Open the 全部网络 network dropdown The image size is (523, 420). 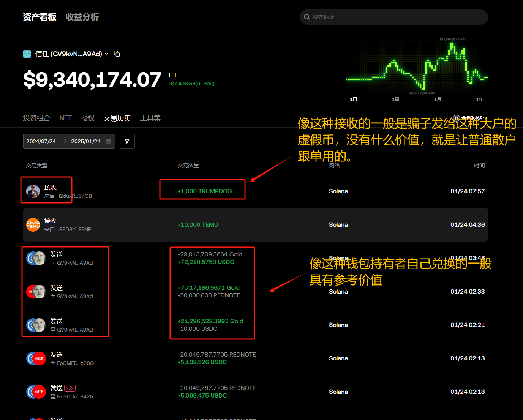click(x=470, y=118)
